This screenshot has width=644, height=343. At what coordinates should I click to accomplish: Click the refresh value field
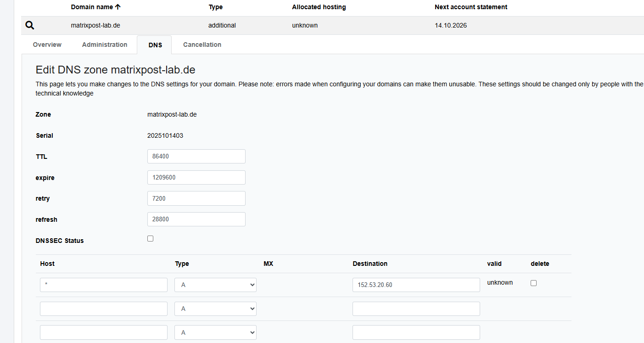click(x=196, y=219)
